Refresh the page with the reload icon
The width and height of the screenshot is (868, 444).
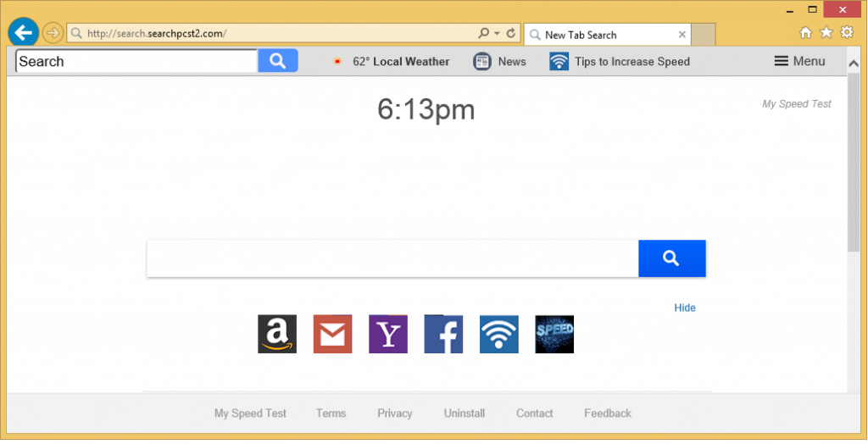[511, 34]
